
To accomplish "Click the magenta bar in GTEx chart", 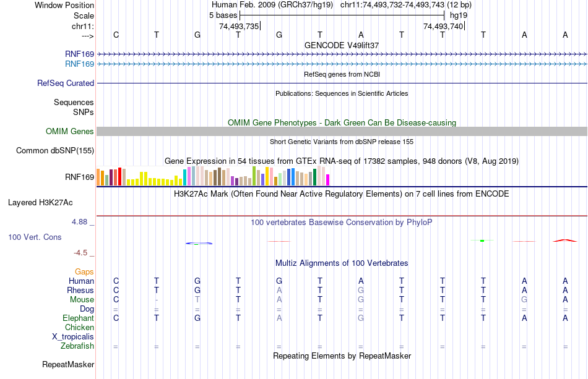I will [x=328, y=180].
